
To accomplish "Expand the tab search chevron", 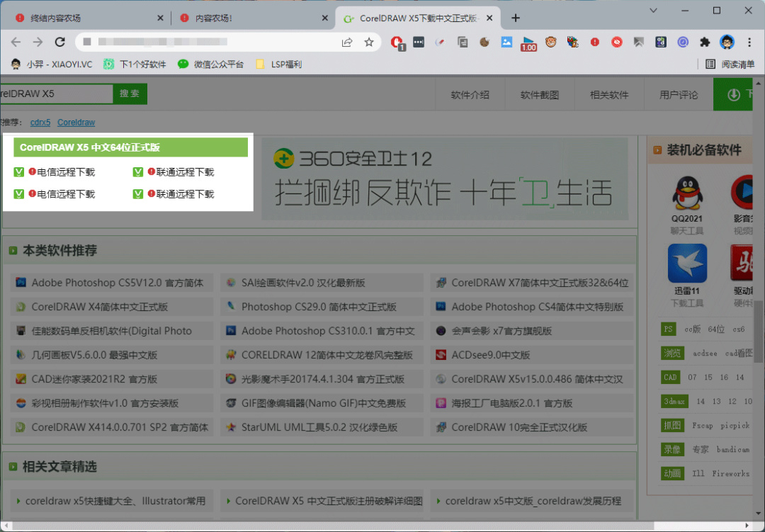I will tap(653, 11).
